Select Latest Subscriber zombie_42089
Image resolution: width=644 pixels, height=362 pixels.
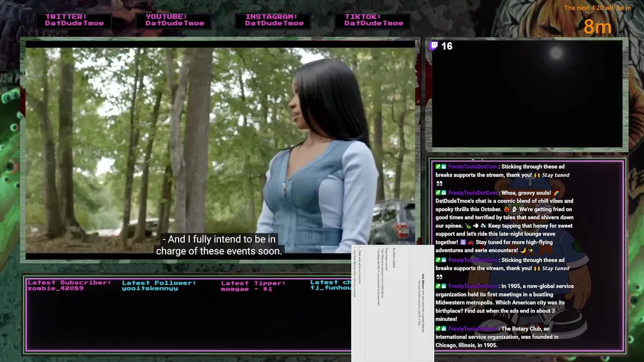[x=69, y=286]
